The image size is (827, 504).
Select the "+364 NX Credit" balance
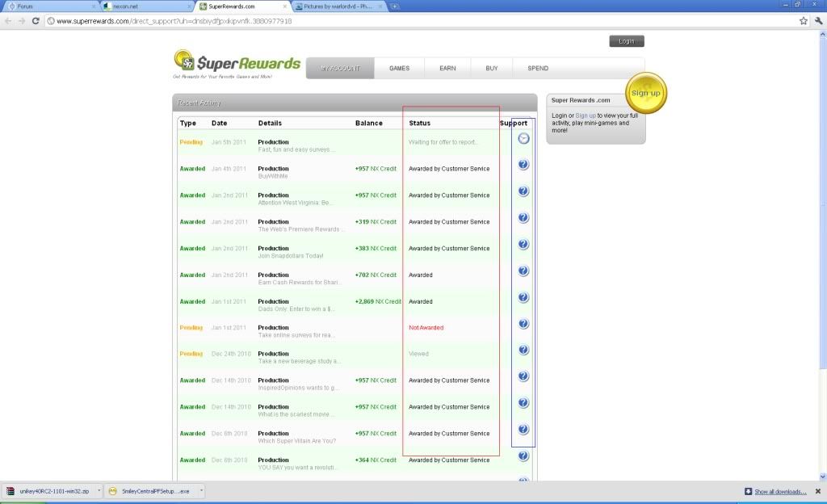coord(376,460)
